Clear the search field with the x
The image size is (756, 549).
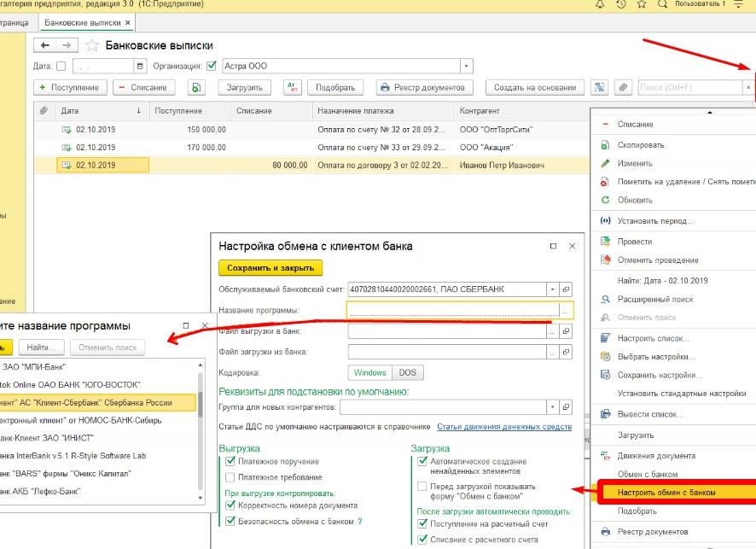pos(747,87)
